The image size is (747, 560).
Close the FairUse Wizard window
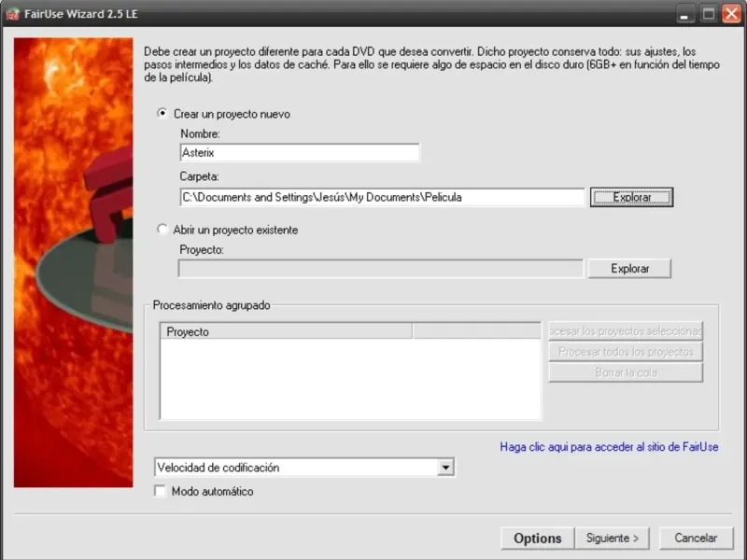(731, 14)
